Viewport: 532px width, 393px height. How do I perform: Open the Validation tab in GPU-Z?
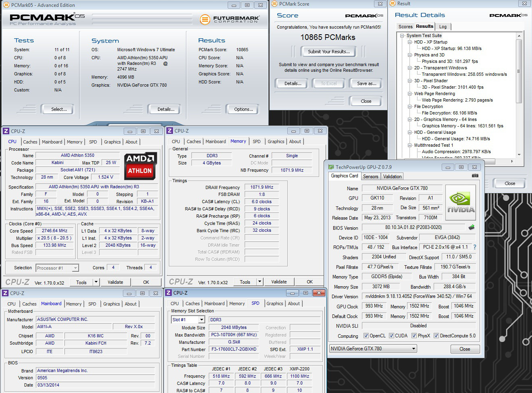[x=392, y=177]
